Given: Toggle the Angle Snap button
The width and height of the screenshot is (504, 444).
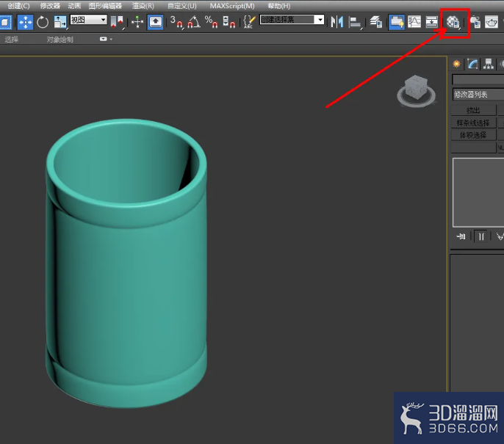Looking at the screenshot, I should pos(194,22).
